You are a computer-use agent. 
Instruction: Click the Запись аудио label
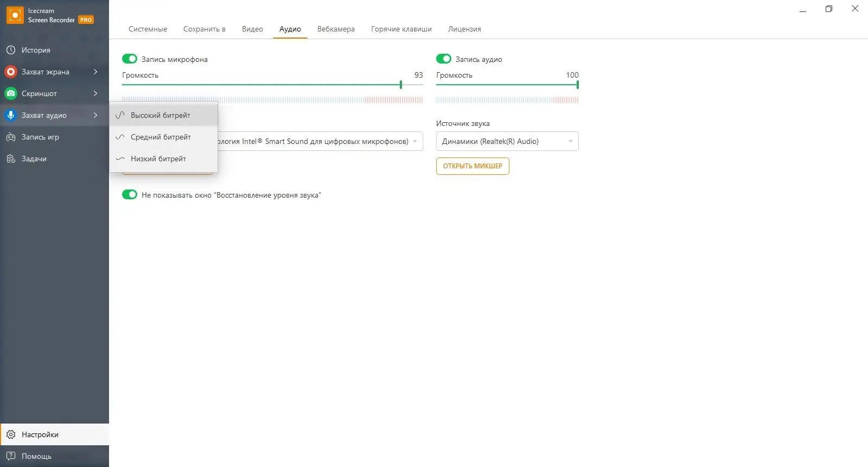click(x=479, y=59)
